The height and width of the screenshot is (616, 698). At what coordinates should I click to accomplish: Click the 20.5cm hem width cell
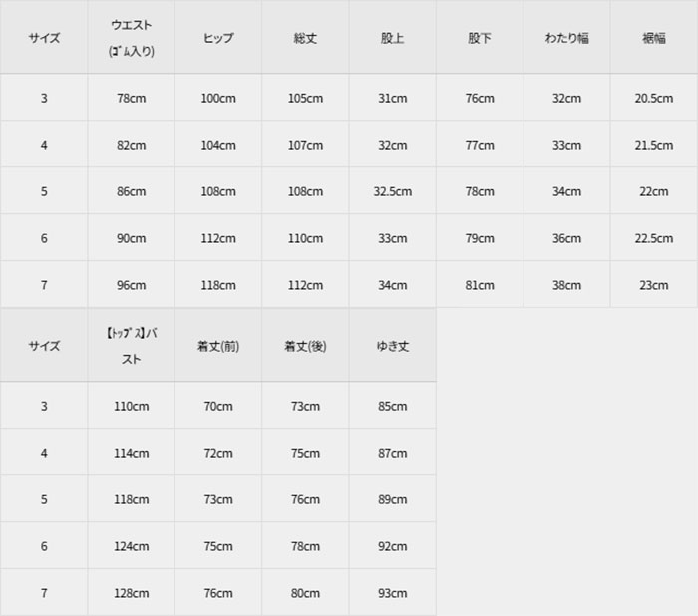point(654,99)
